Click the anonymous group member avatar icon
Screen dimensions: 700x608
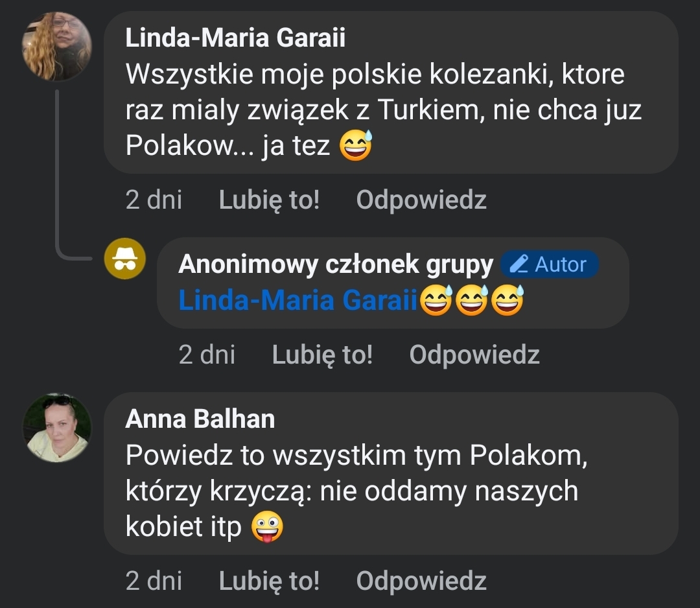124,259
